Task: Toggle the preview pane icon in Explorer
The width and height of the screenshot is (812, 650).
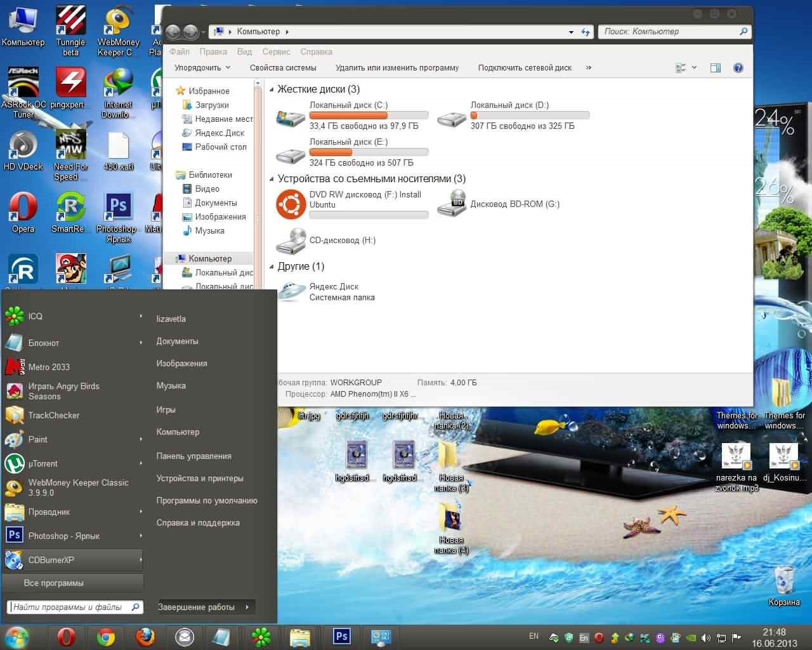Action: click(x=716, y=68)
